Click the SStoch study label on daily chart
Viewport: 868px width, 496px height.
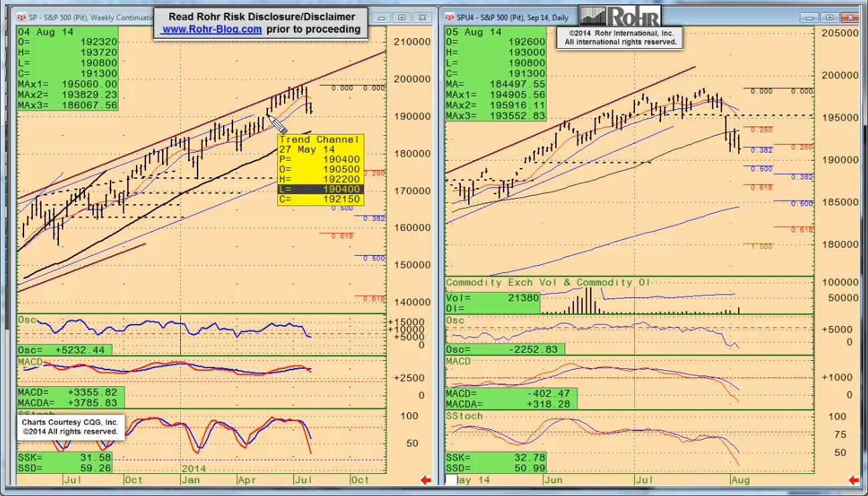coord(464,416)
